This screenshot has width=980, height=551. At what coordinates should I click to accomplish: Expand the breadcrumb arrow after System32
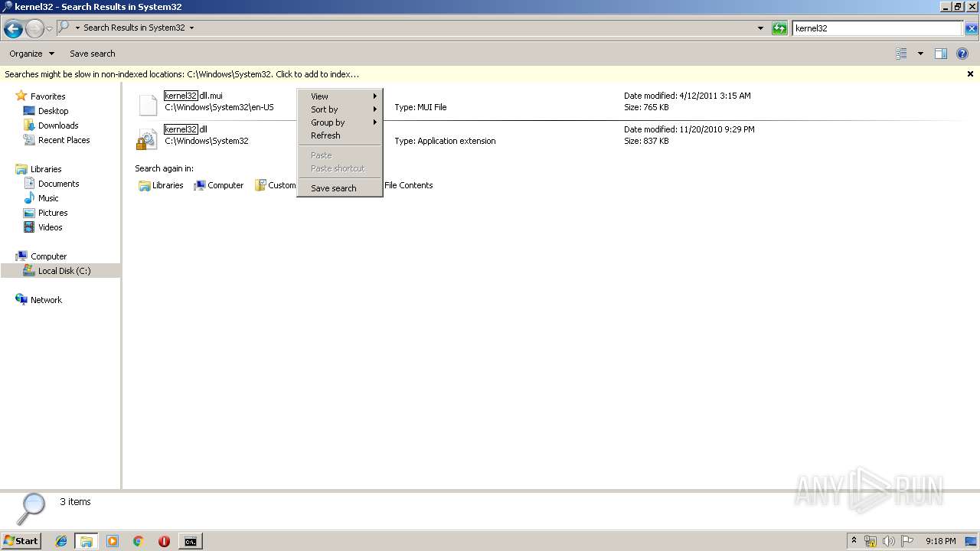click(191, 28)
